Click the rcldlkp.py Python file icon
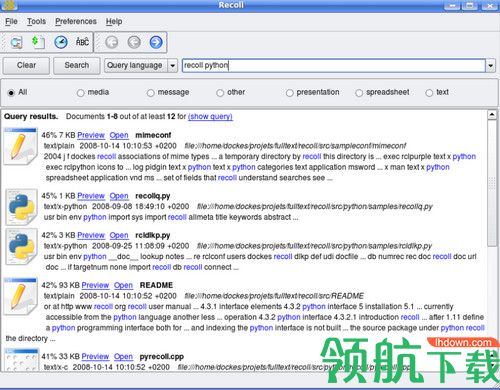This screenshot has height=390, width=500. (21, 246)
